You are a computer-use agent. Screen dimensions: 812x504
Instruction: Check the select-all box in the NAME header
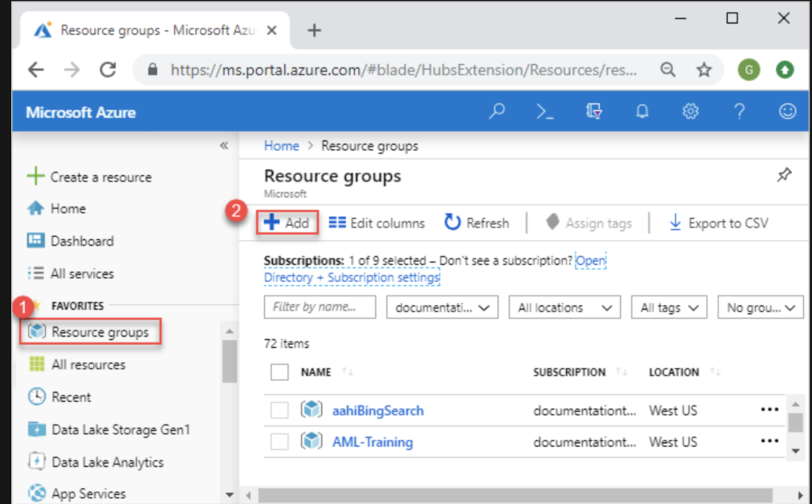click(x=278, y=372)
